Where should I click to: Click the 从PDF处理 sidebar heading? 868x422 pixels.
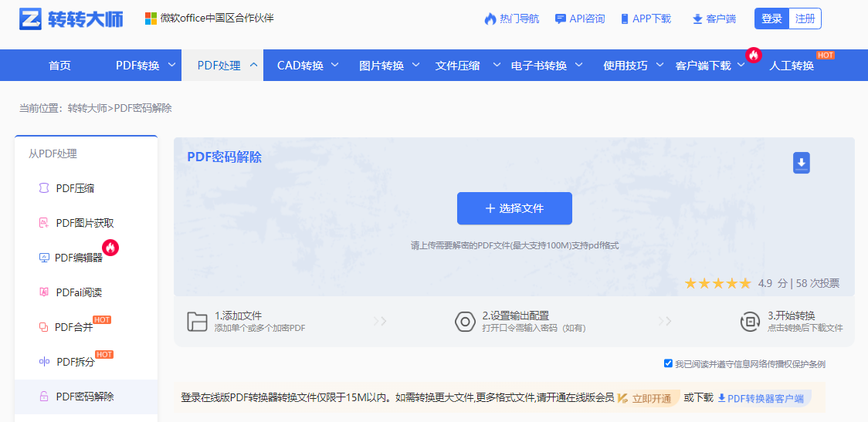click(x=53, y=154)
